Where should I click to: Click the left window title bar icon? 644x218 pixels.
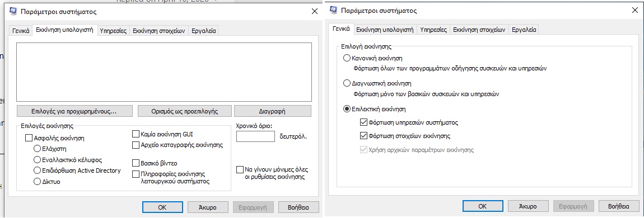[x=13, y=12]
